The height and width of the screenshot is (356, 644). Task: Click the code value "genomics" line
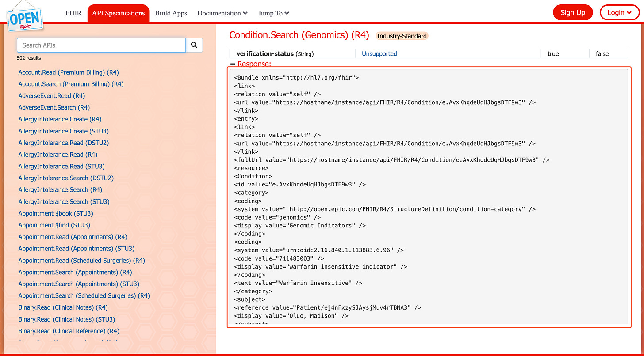point(277,217)
